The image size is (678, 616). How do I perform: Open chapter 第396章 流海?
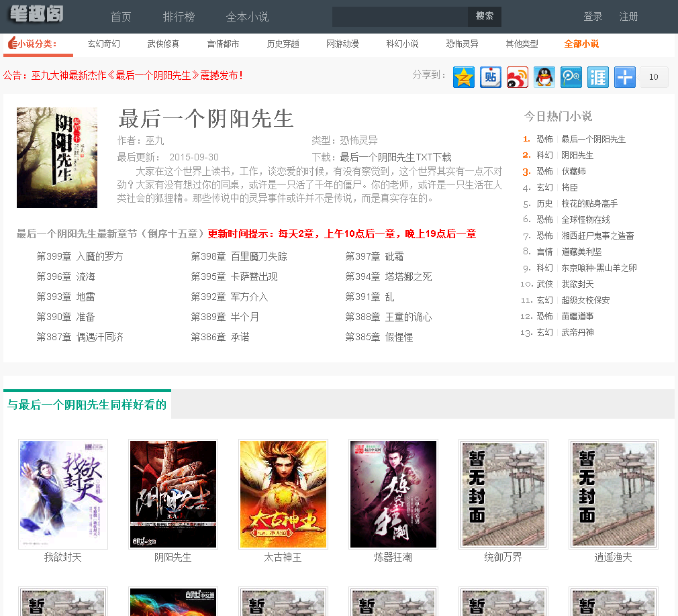coord(66,276)
